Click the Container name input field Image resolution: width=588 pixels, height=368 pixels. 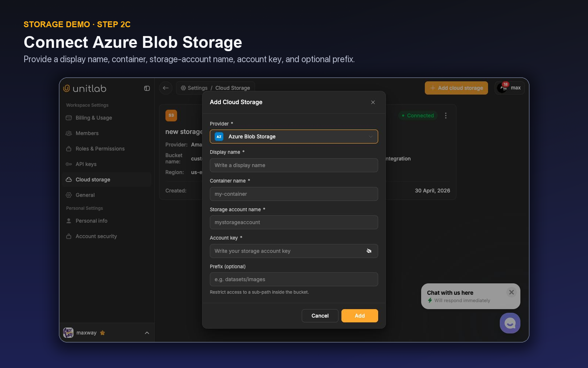click(x=294, y=194)
